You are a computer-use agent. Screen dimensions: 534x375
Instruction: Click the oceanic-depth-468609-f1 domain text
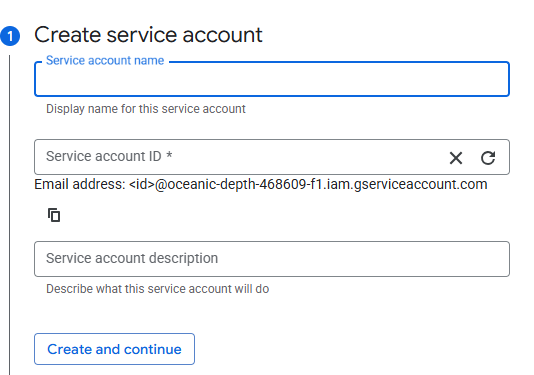tap(245, 184)
